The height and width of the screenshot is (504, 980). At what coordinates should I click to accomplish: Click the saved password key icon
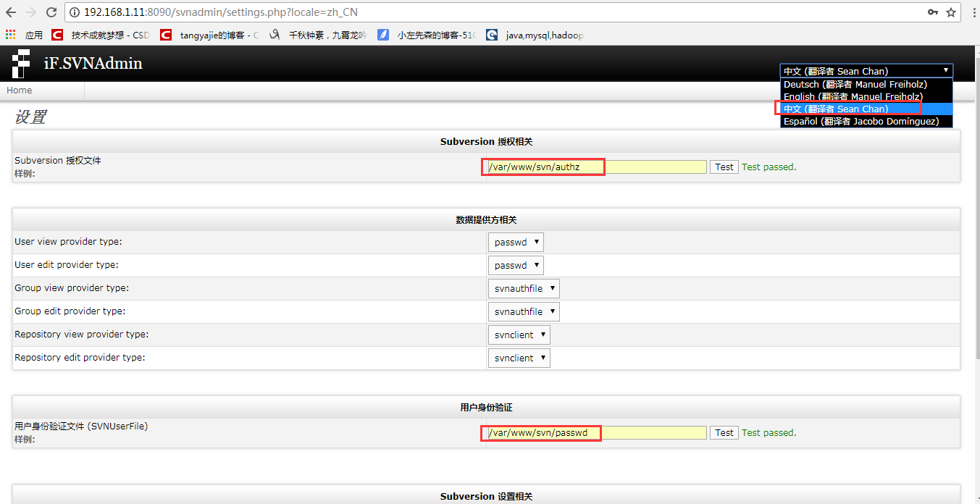click(933, 12)
